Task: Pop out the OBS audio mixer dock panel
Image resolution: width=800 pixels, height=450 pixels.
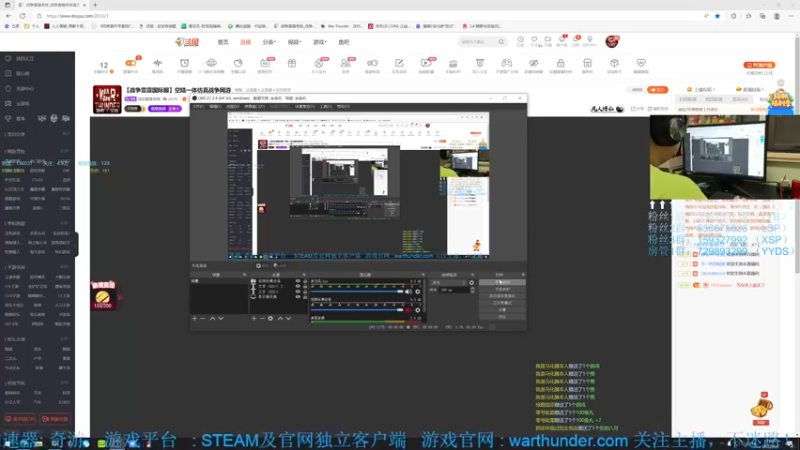Action: click(423, 274)
